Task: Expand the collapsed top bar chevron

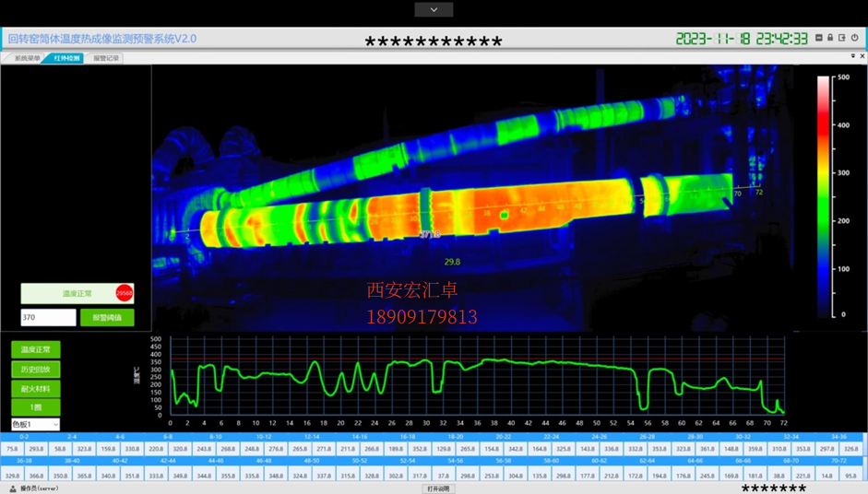Action: pos(434,9)
